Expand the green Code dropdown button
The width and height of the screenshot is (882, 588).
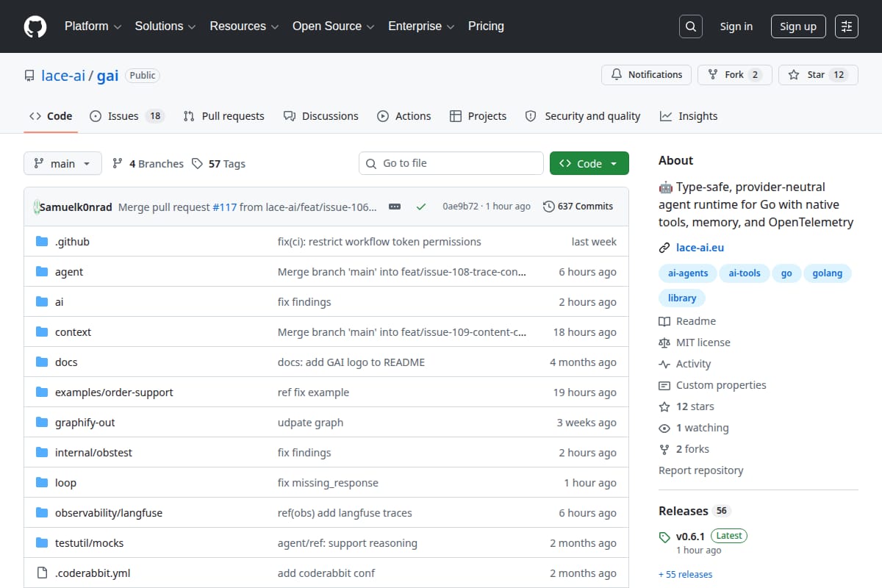pyautogui.click(x=589, y=164)
